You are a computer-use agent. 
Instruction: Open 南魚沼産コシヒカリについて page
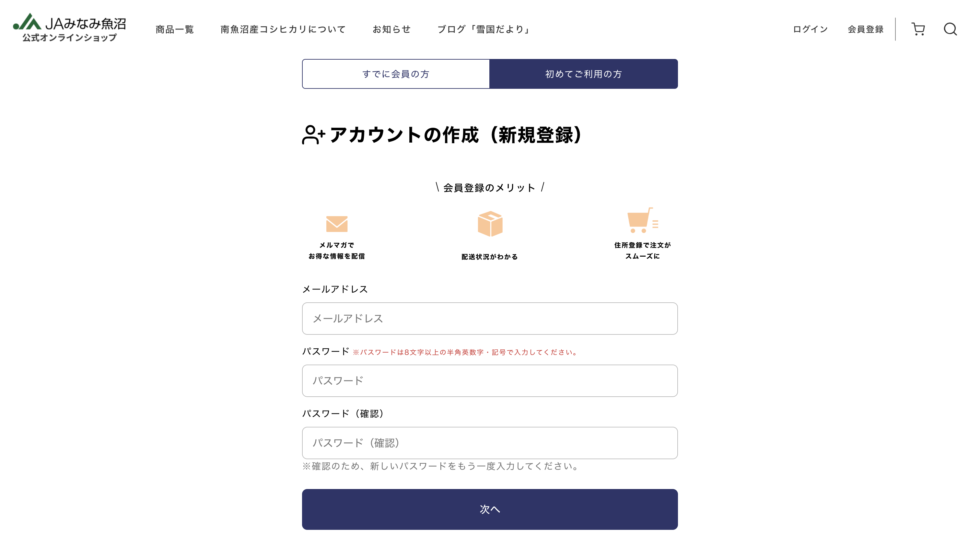point(283,29)
